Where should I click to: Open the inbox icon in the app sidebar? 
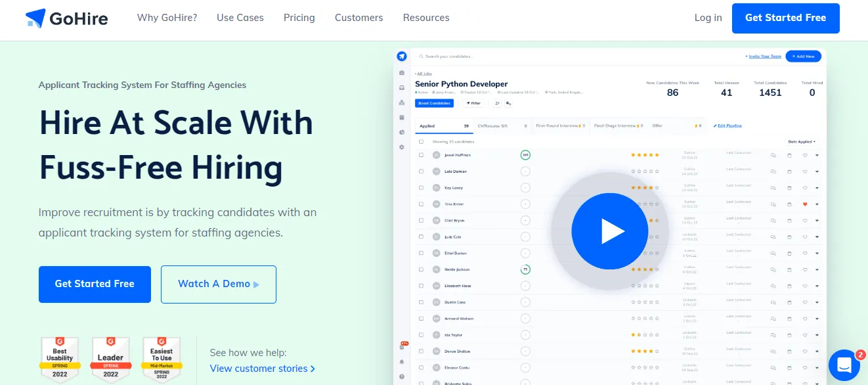click(x=402, y=87)
